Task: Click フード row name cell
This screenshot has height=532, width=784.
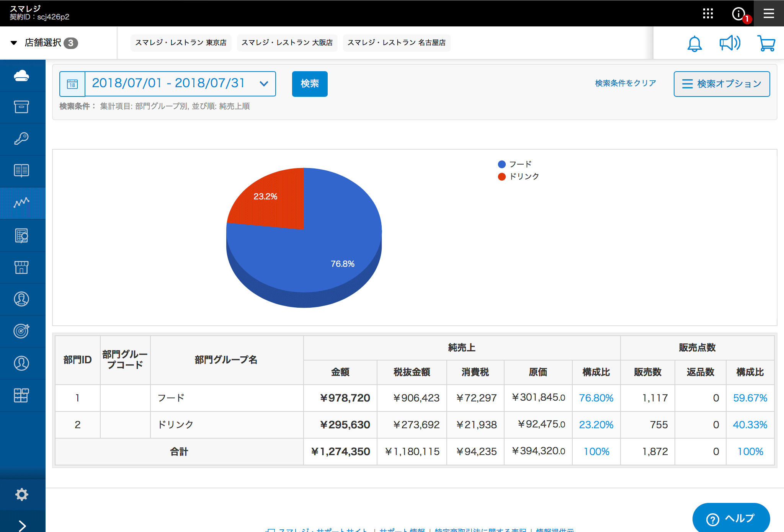Action: tap(227, 398)
